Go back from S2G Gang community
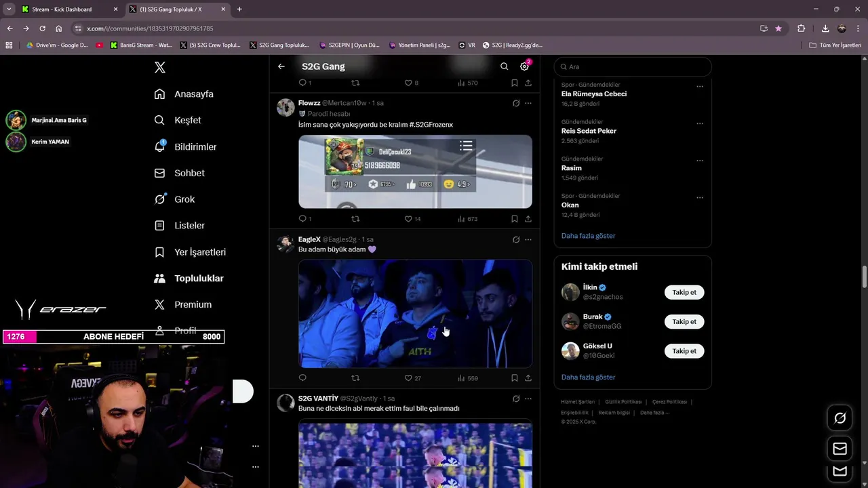The image size is (868, 488). [281, 66]
